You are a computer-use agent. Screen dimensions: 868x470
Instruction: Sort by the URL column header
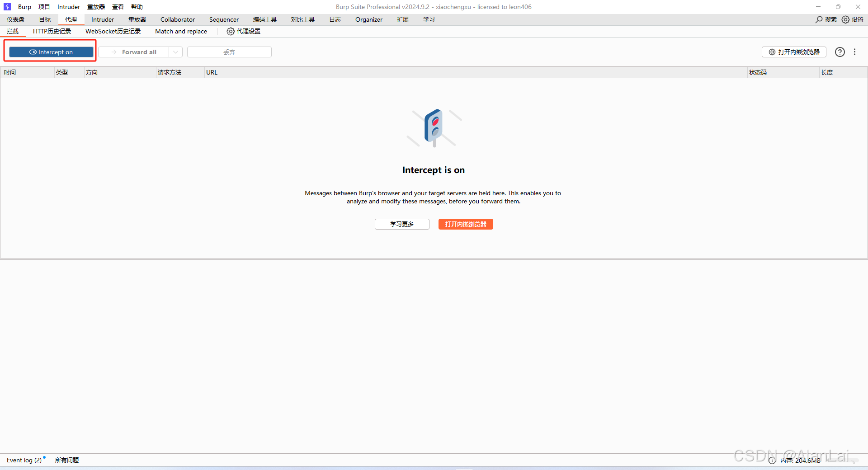point(476,72)
